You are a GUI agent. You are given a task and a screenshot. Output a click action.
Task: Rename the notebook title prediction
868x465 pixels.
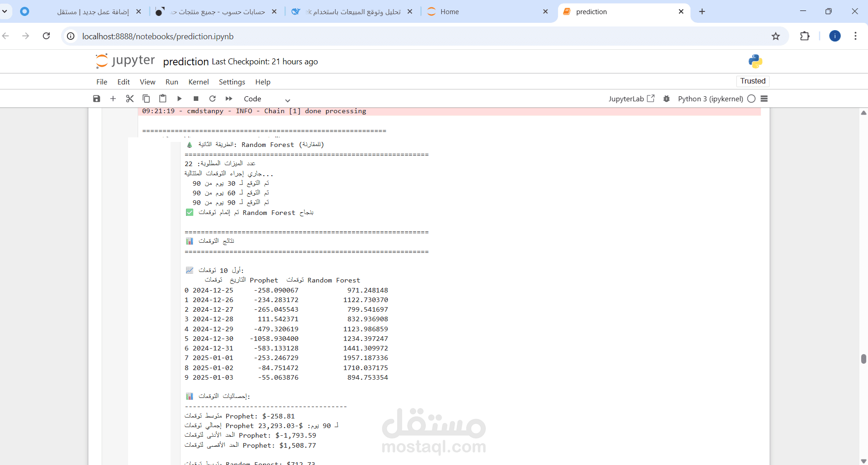[x=186, y=62]
